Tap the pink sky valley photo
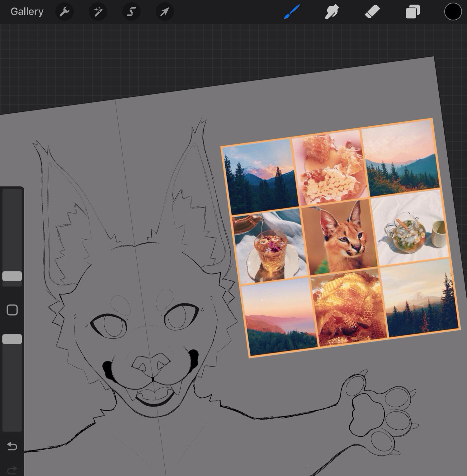 coord(400,158)
